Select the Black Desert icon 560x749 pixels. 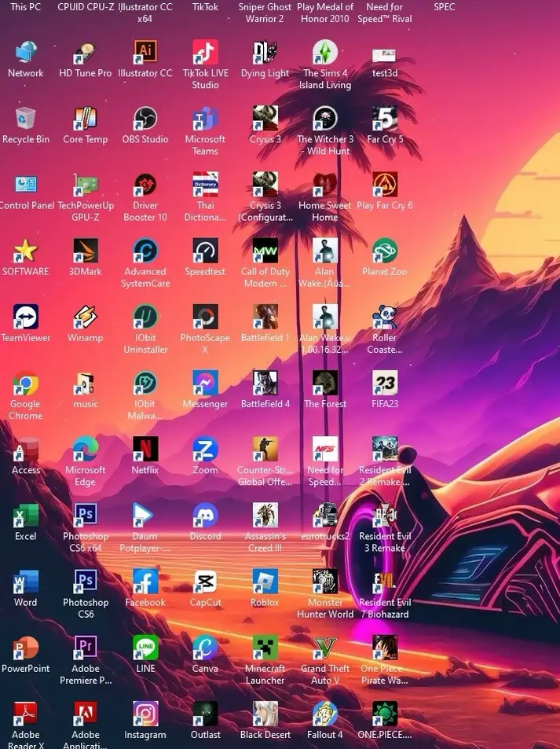tap(265, 714)
